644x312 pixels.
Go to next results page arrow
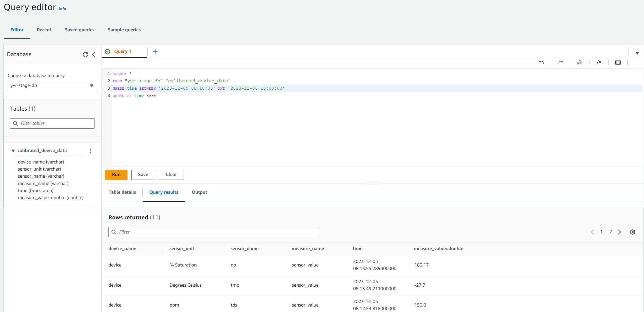point(619,232)
